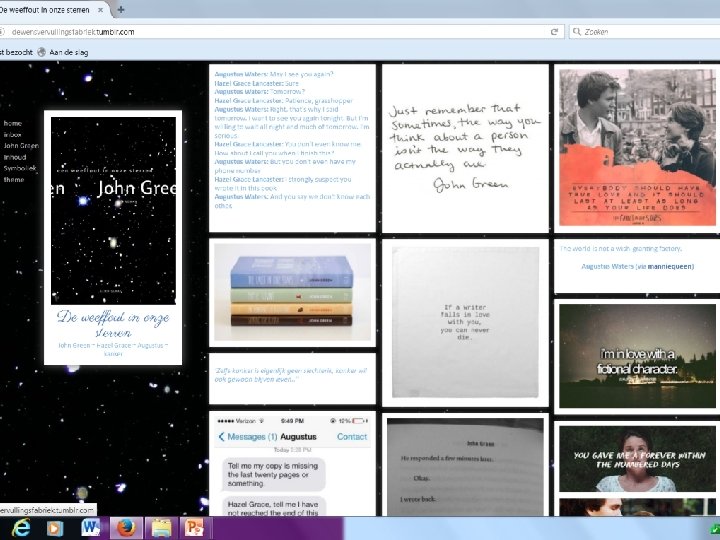The image size is (720, 540).
Task: Open the Inhoud menu link
Action: click(15, 157)
